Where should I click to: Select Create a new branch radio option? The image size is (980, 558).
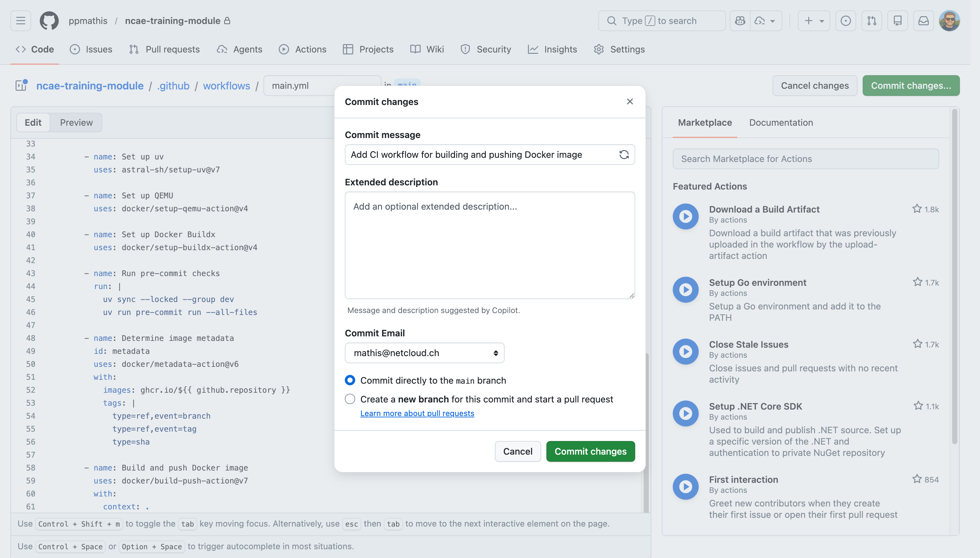[350, 399]
